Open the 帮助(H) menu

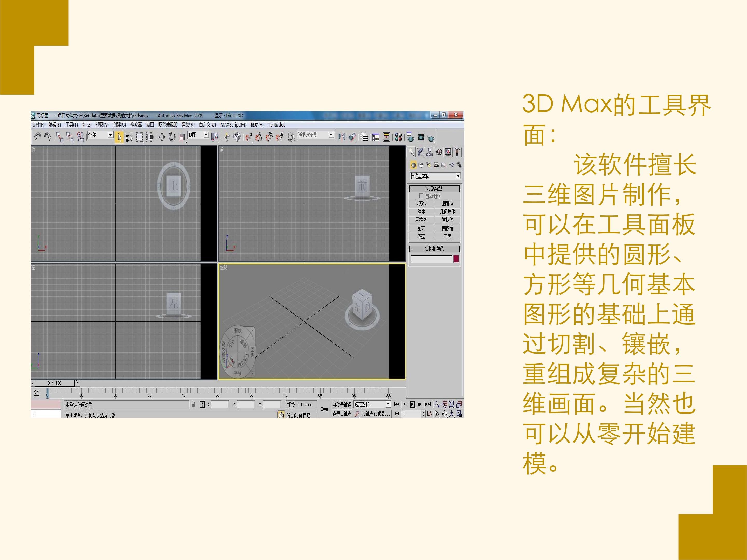(257, 124)
